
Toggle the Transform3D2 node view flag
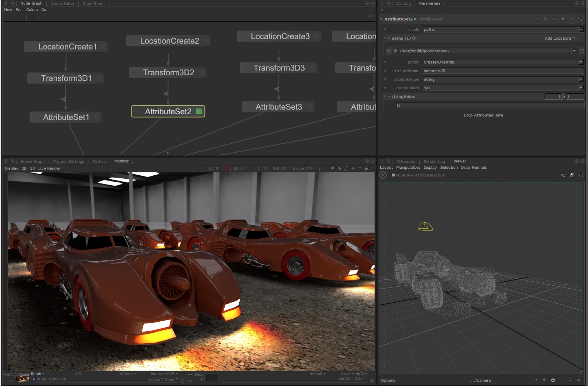pos(202,72)
